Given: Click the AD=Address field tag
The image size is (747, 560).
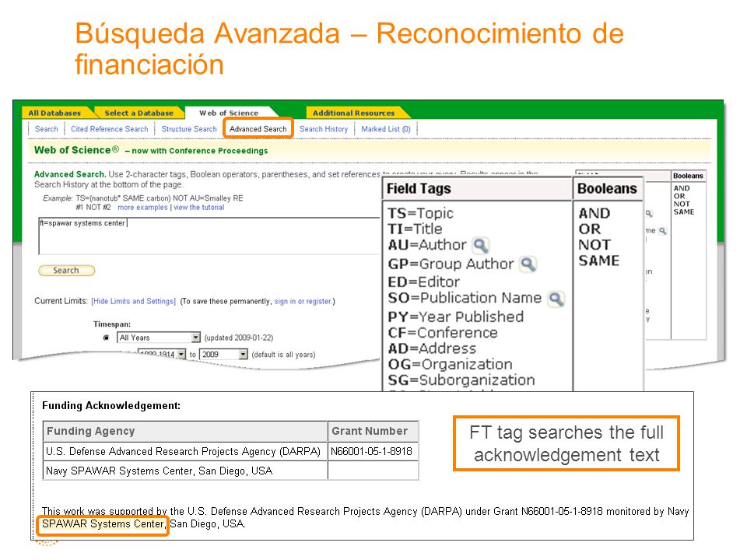Looking at the screenshot, I should (x=432, y=348).
